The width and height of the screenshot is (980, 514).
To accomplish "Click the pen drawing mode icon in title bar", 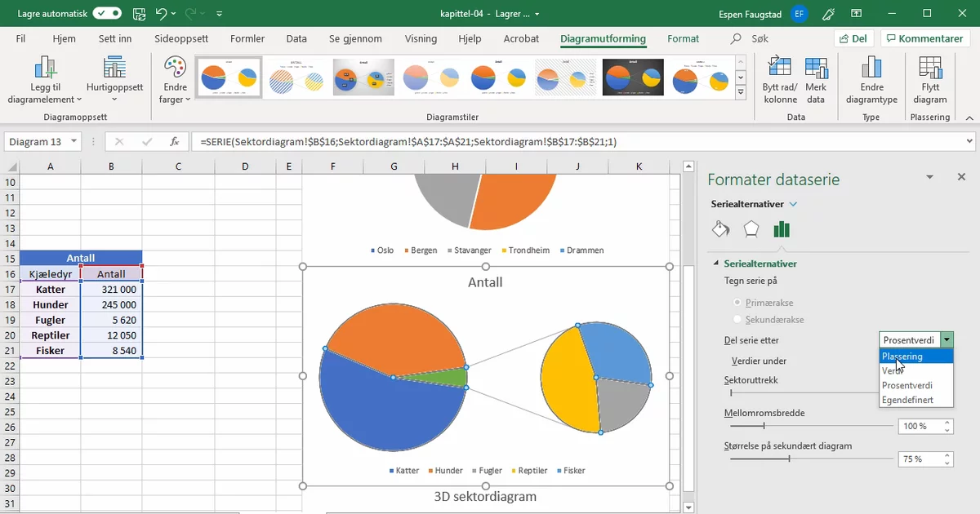I will tap(829, 14).
